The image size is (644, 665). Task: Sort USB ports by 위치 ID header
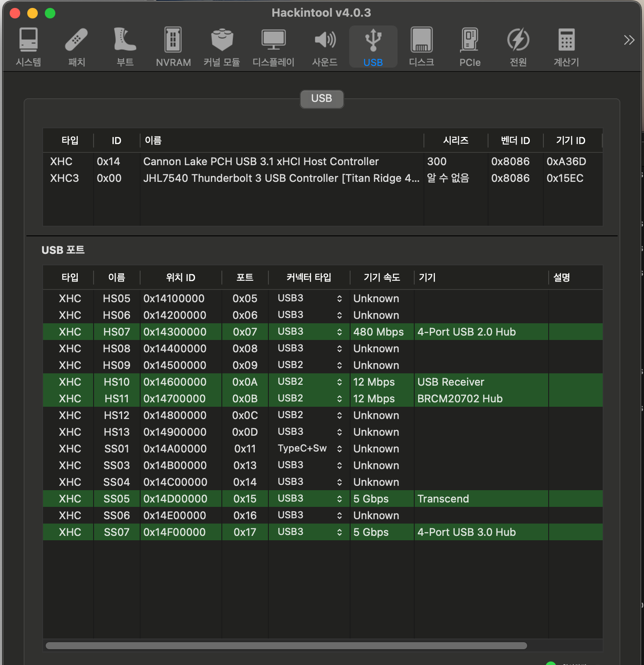point(181,278)
